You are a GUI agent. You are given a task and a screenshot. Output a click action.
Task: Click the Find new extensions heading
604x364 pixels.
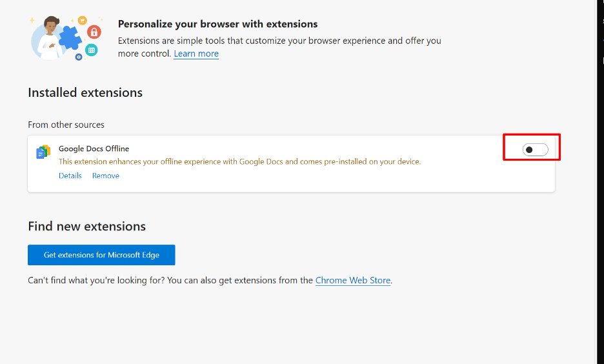coord(86,226)
